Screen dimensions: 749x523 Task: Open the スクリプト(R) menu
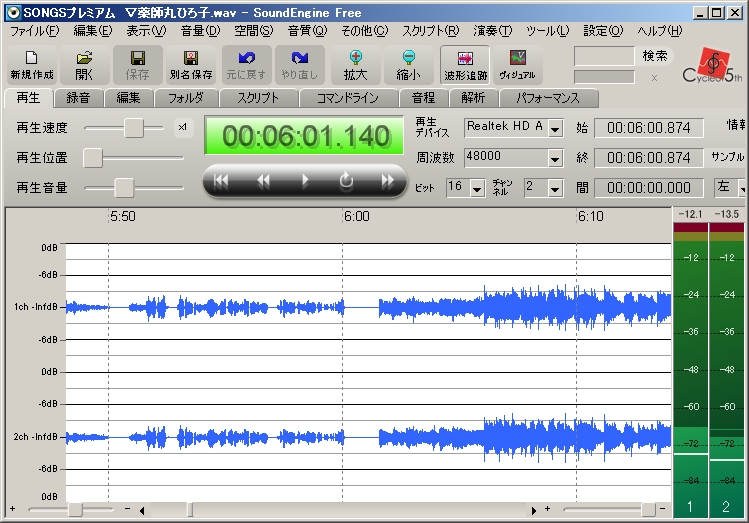pyautogui.click(x=430, y=31)
